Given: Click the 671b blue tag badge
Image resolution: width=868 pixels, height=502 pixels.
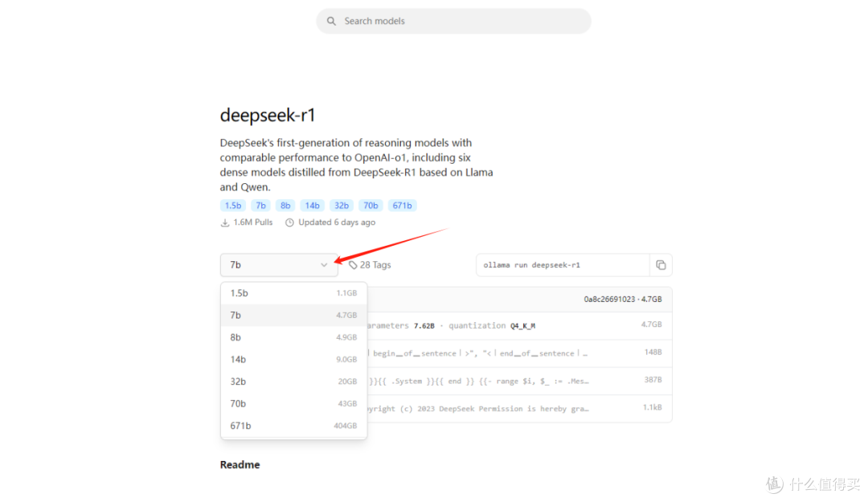Looking at the screenshot, I should (x=403, y=206).
